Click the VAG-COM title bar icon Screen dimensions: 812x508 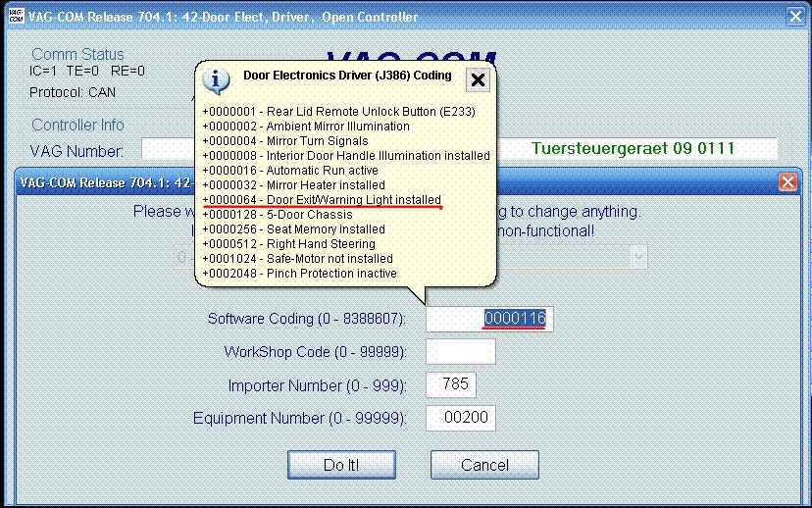(16, 16)
